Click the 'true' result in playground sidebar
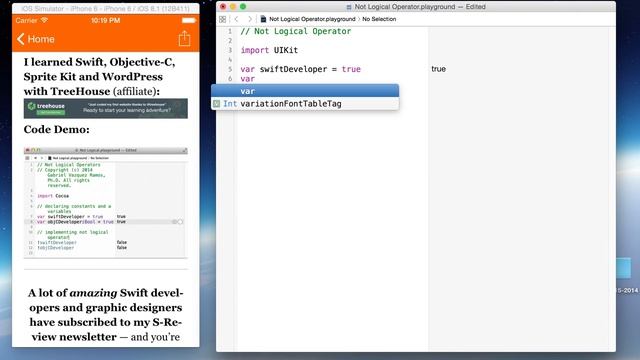640x360 pixels. coord(438,69)
